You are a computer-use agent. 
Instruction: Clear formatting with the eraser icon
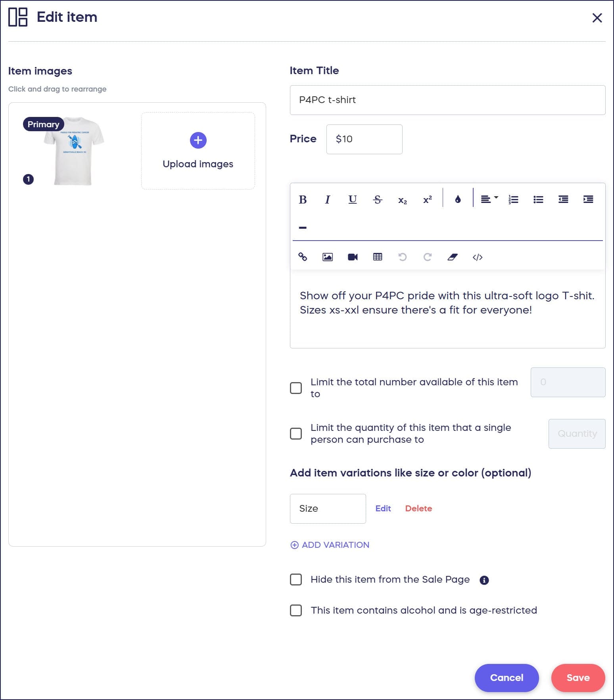pos(453,257)
